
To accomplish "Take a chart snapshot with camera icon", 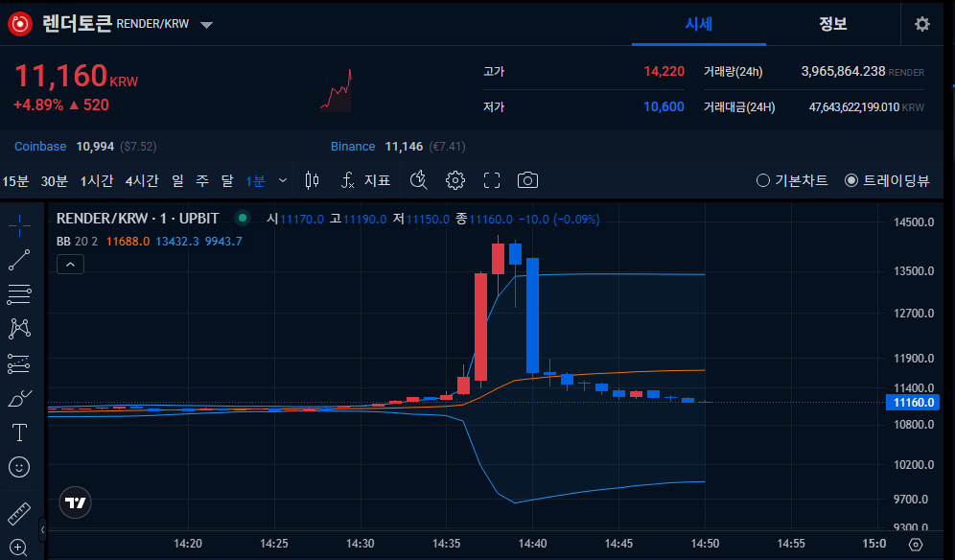I will tap(527, 180).
